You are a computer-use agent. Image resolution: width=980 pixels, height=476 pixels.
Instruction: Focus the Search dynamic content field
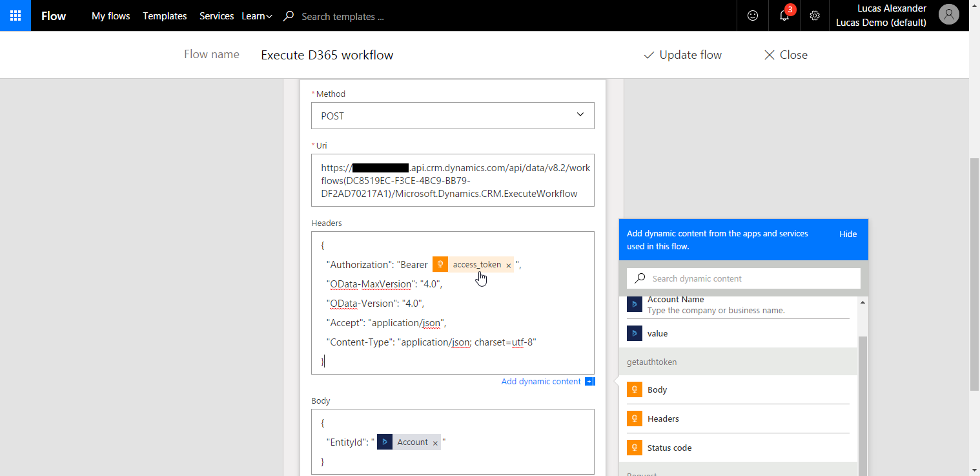[744, 278]
